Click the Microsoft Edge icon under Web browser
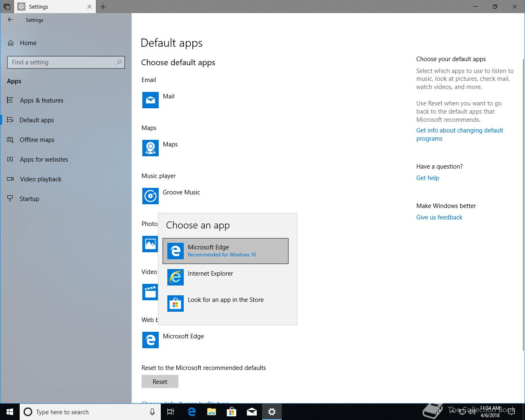Viewport: 525px width, 420px height. pyautogui.click(x=151, y=340)
